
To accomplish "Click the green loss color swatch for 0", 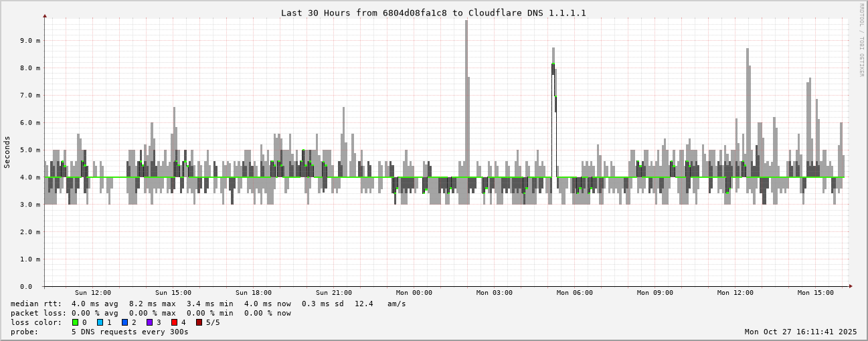I will tap(76, 322).
